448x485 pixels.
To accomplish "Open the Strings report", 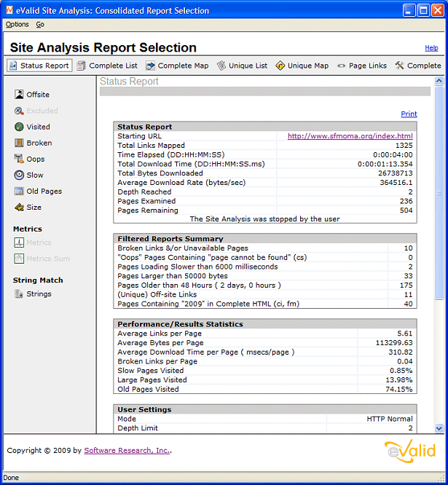I will (x=39, y=294).
